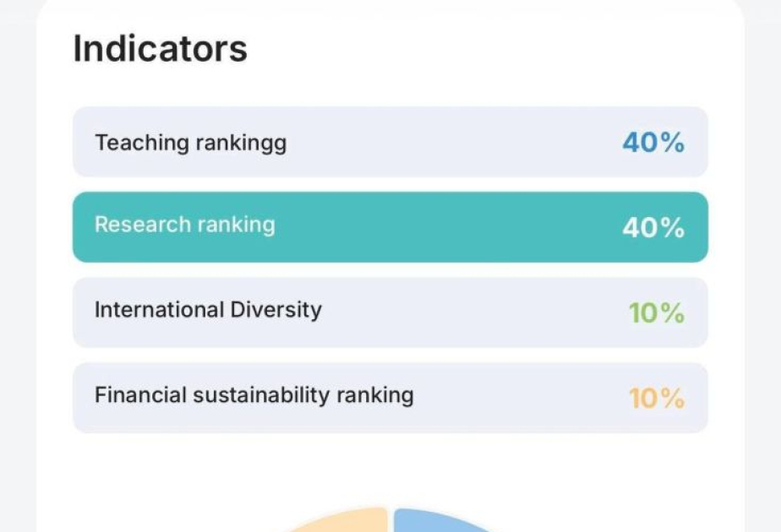Viewport: 781px width, 532px height.
Task: Click the green 10% diversity value
Action: [657, 313]
